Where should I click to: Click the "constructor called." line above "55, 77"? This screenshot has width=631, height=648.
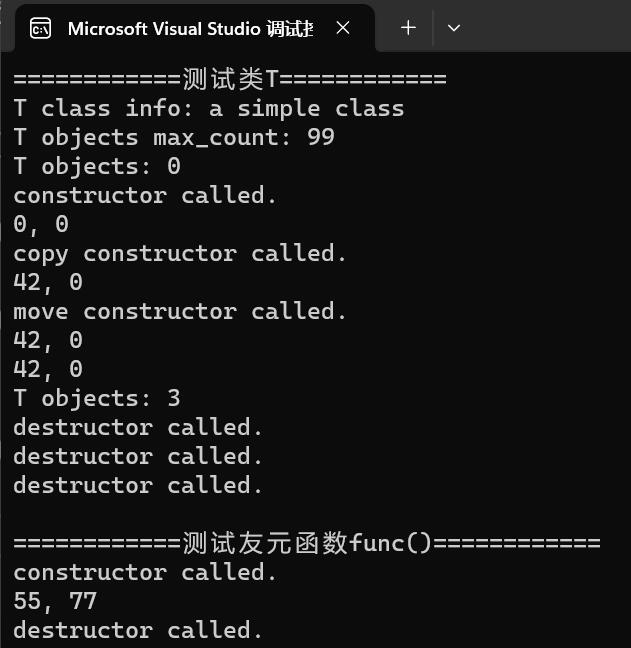point(145,572)
